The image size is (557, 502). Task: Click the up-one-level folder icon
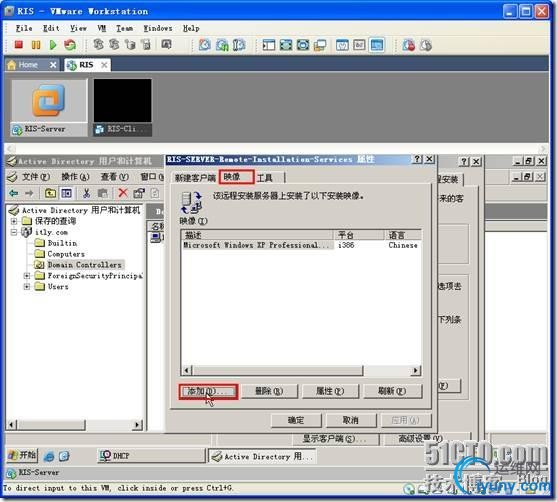tap(50, 193)
